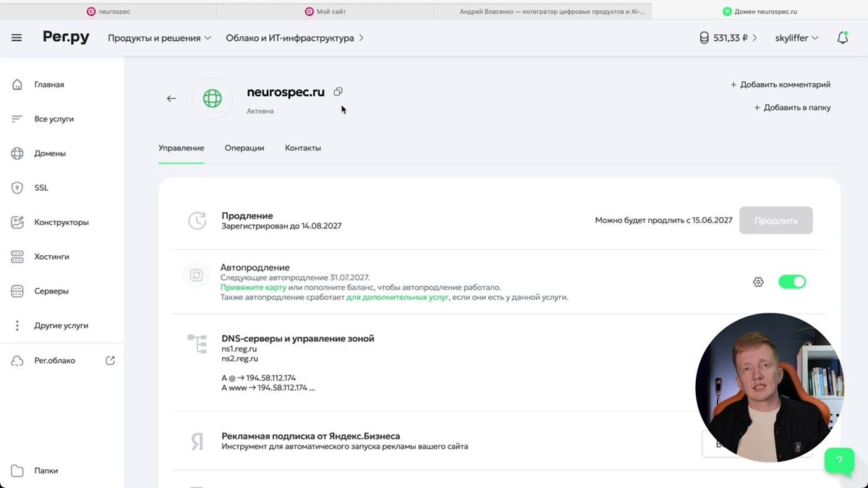
Task: Click the SSL shield icon
Action: click(x=17, y=188)
